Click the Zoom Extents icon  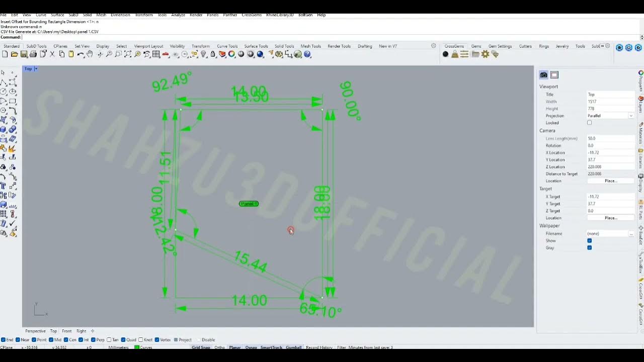[128, 54]
